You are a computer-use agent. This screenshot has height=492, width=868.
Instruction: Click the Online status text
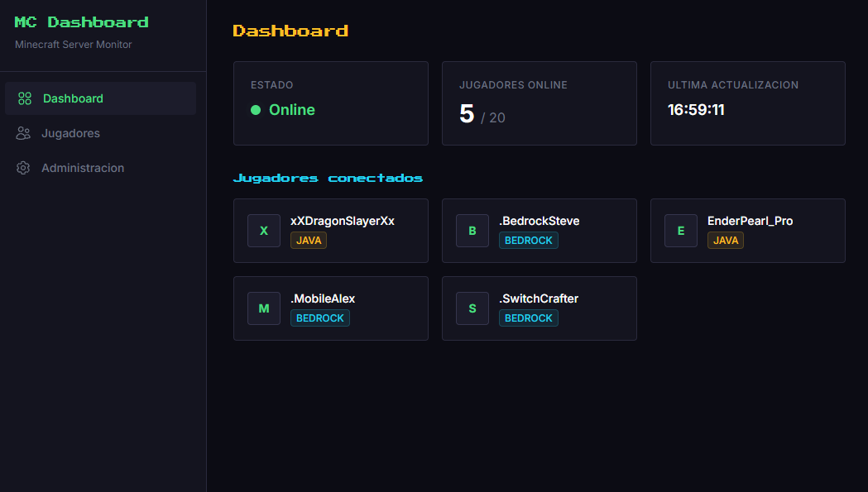tap(292, 110)
